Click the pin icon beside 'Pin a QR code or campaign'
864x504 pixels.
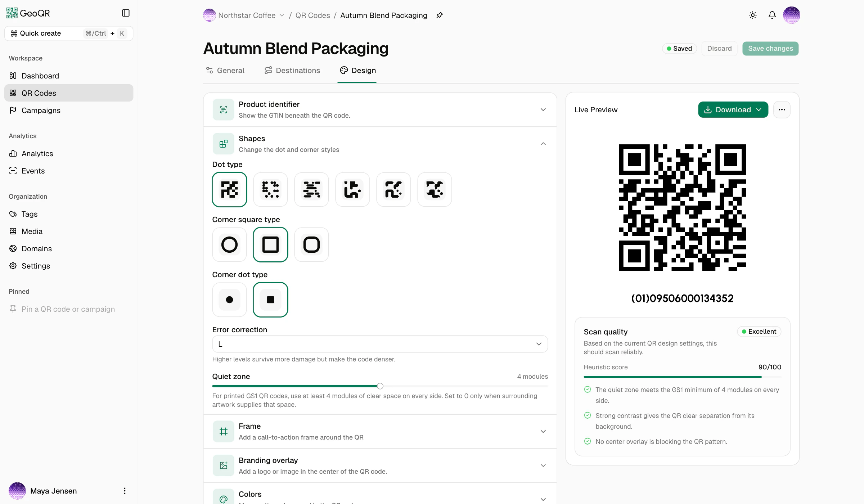(x=13, y=309)
